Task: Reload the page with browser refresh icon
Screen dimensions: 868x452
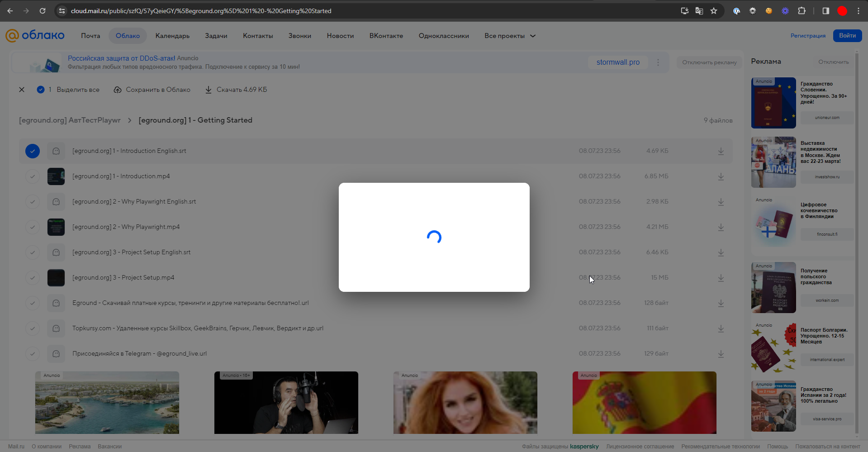Action: pos(43,11)
